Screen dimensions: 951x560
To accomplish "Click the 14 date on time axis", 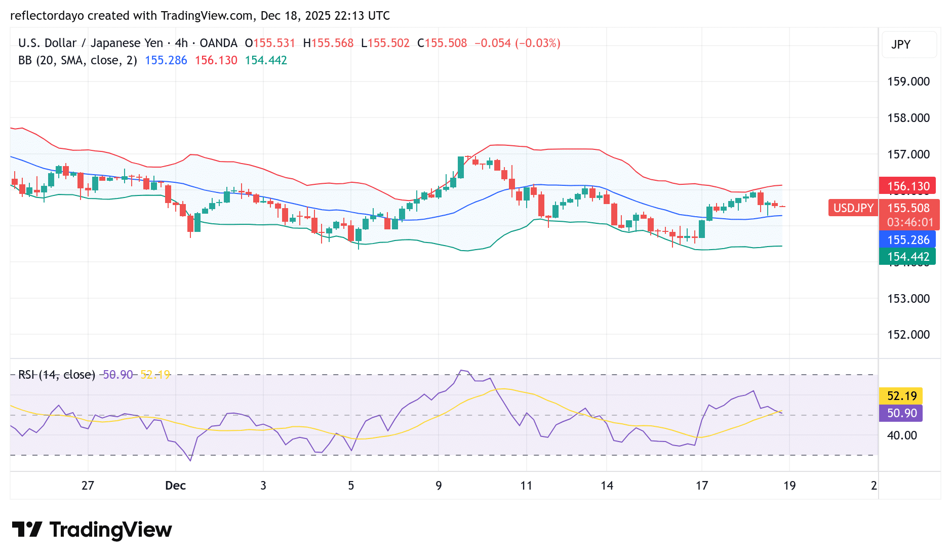I will (607, 486).
